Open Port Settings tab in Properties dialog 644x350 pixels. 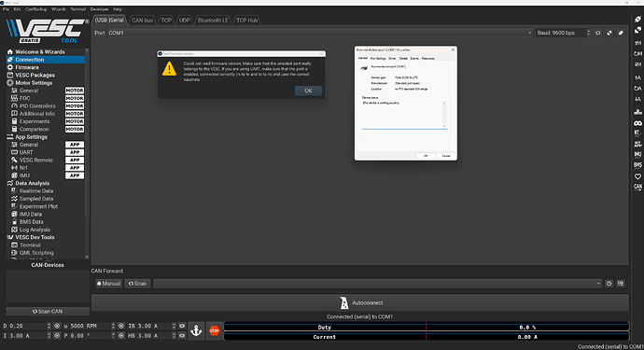tap(378, 58)
